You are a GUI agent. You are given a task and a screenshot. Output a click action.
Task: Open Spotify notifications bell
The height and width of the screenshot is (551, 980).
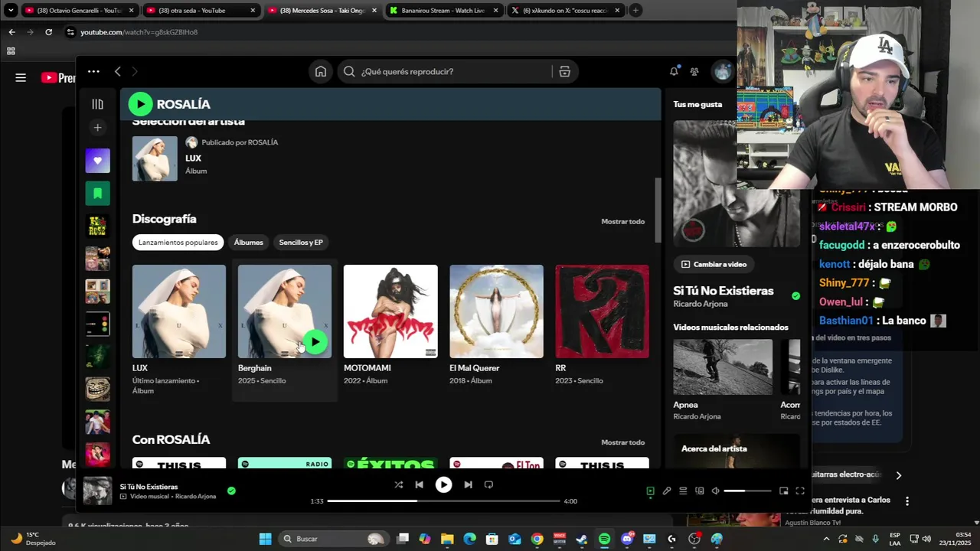[x=674, y=71]
